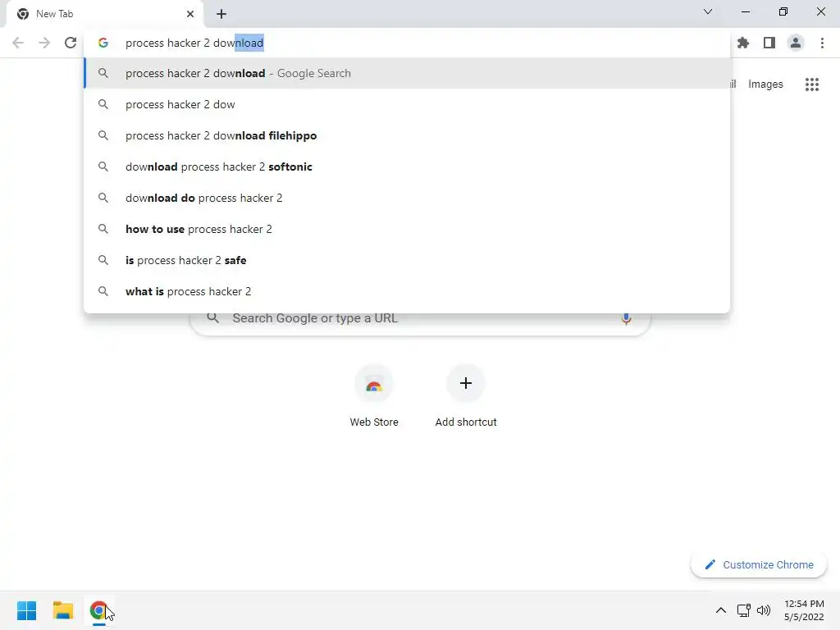Start voice search with the microphone

626,318
